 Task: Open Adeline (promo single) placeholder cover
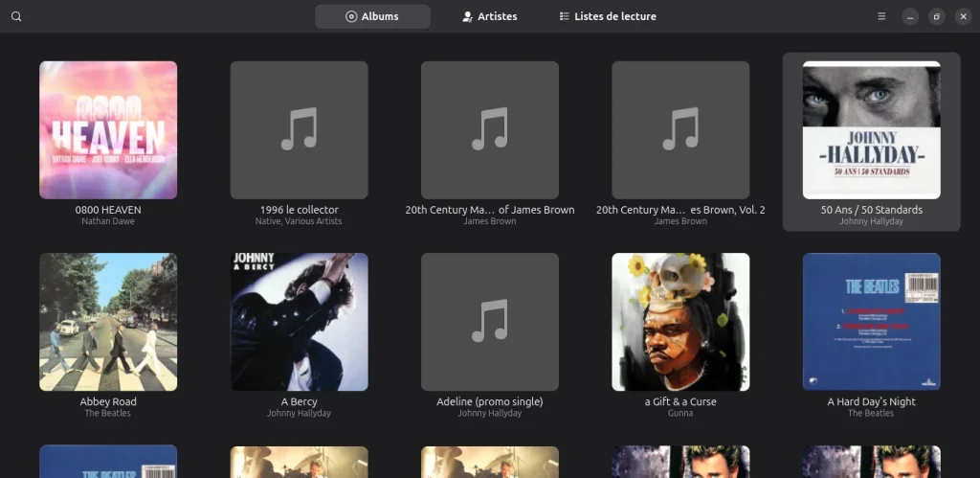490,322
